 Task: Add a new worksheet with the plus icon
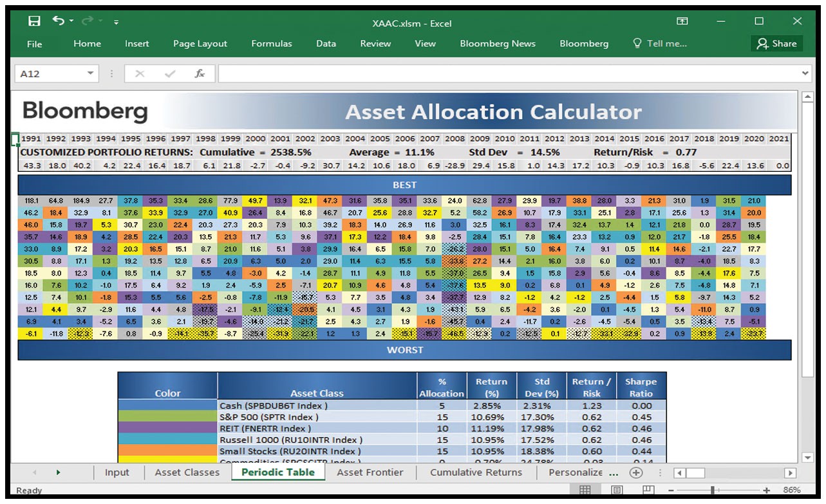636,472
